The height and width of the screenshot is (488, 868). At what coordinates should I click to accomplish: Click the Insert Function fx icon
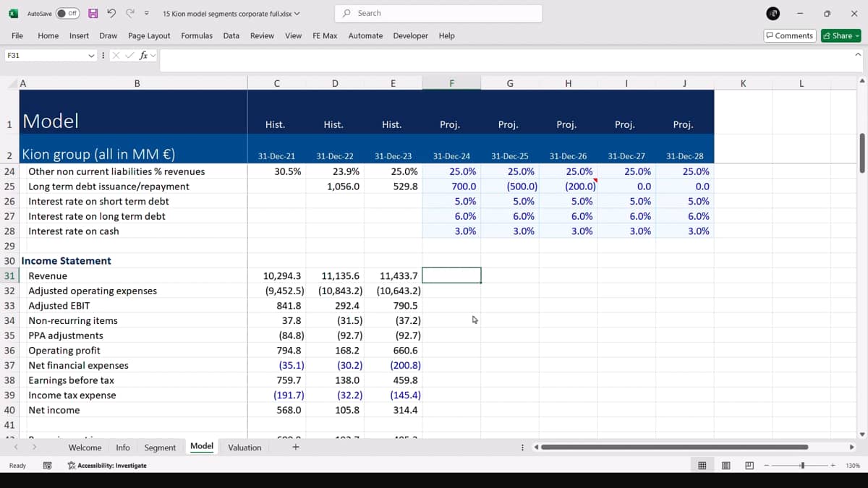[x=144, y=56]
